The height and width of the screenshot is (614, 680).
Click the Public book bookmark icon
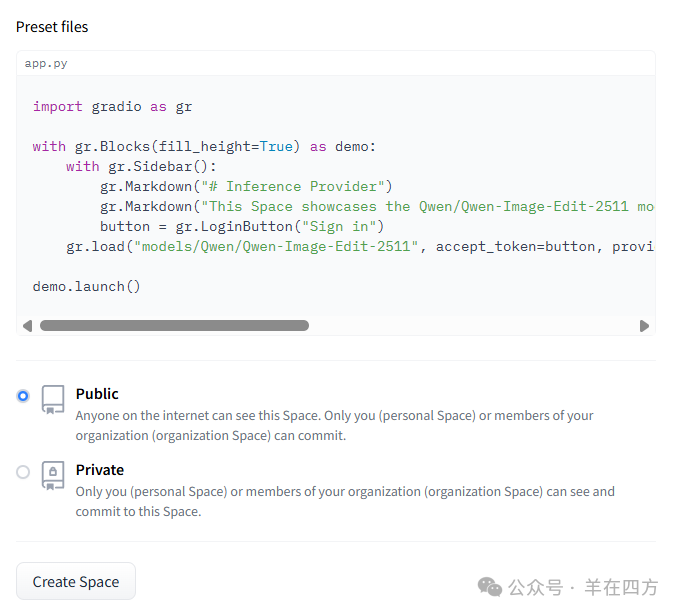coord(53,399)
